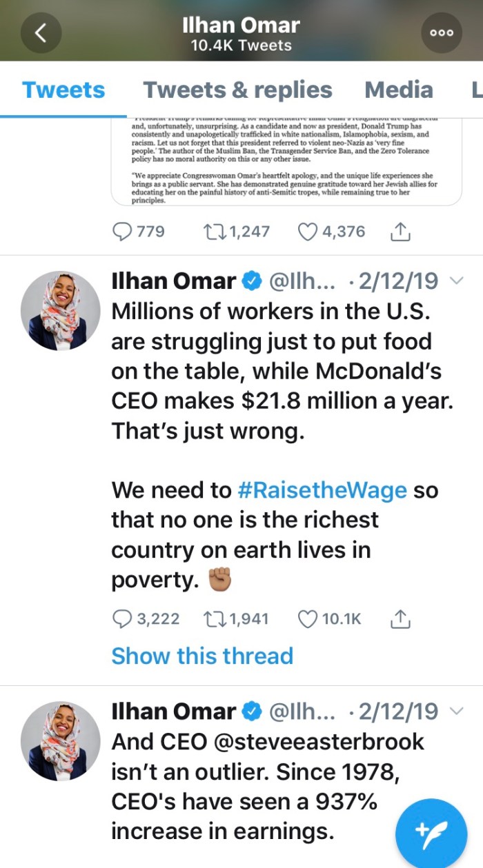Switch to the Tweets & replies tab
Screen dimensions: 483x868
(x=237, y=90)
